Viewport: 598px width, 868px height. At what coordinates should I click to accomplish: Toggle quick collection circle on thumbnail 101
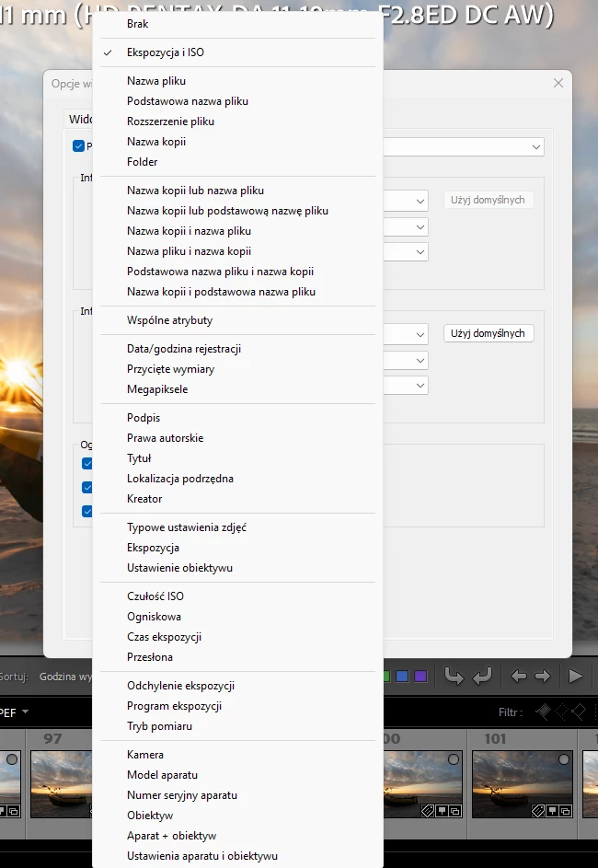(x=563, y=759)
